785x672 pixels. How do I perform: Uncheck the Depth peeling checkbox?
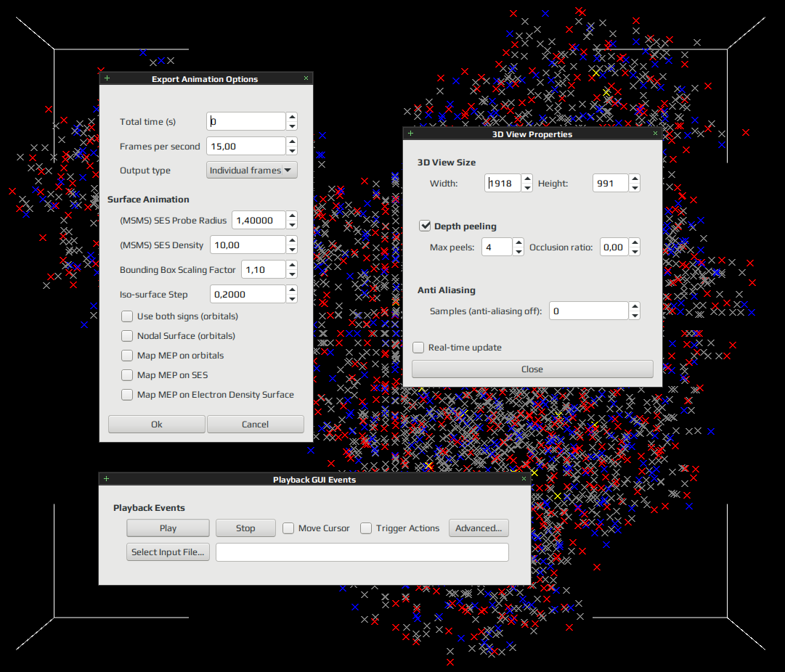425,226
